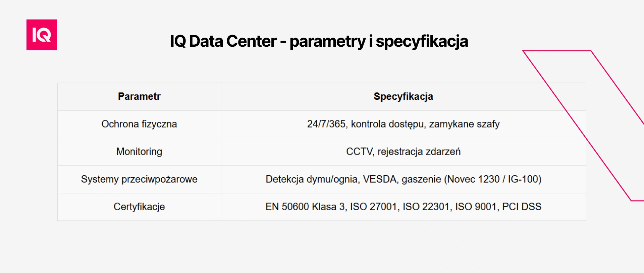The image size is (644, 273).
Task: Click the EN 50600 Klasa 3 text
Action: tap(305, 207)
